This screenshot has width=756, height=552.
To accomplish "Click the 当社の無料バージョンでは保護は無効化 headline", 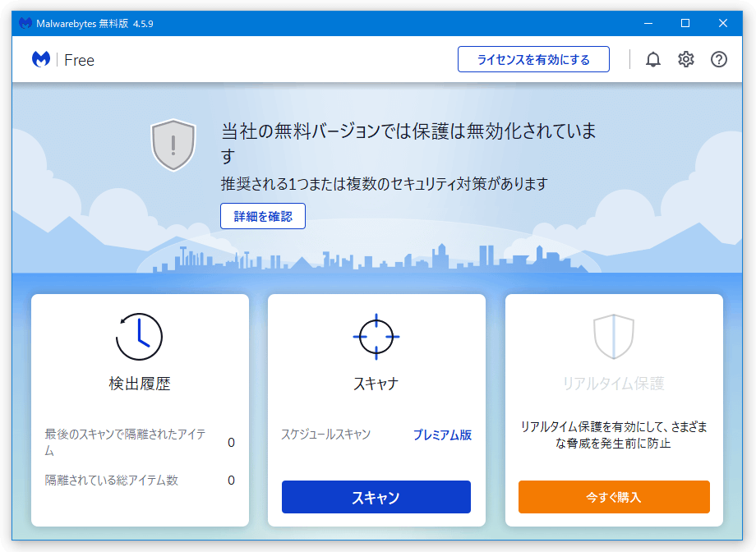I will 408,143.
